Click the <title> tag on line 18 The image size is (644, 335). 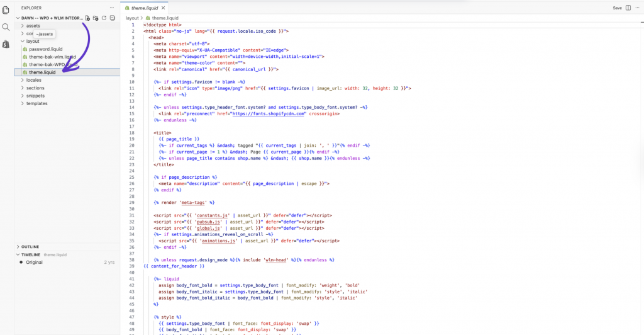162,133
